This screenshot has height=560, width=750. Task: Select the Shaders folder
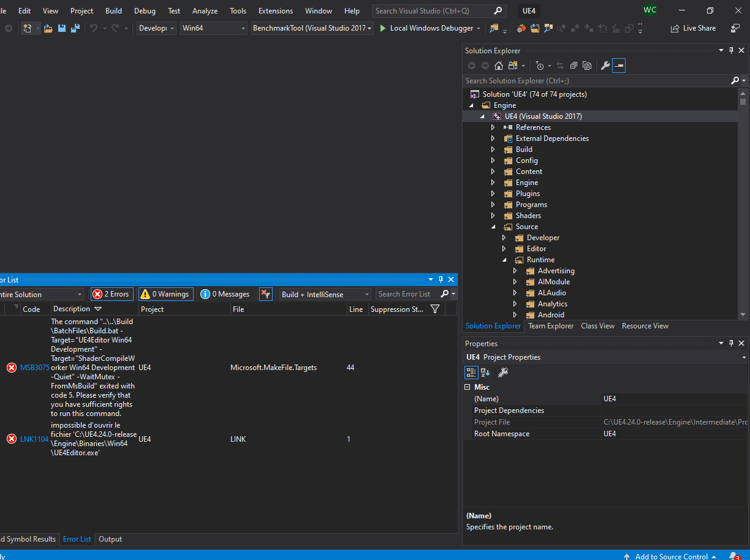pyautogui.click(x=528, y=216)
